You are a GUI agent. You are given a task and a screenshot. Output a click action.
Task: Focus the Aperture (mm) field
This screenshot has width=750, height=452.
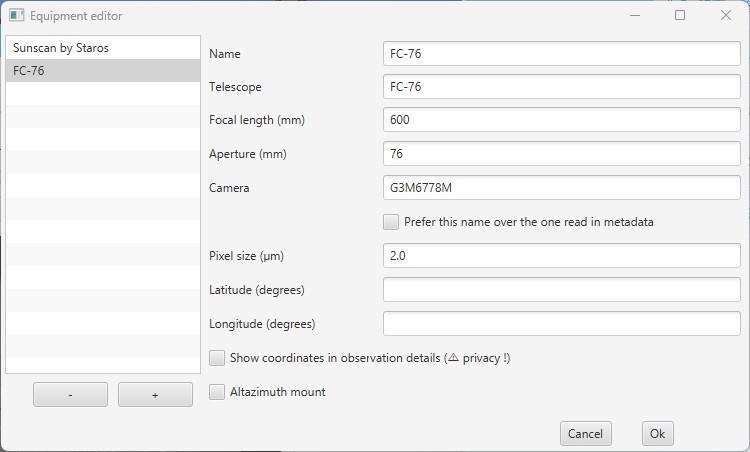561,154
